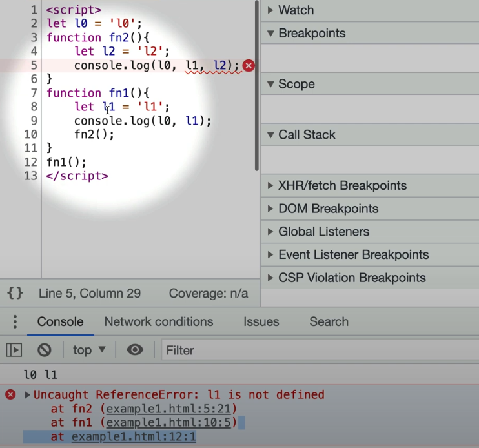479x448 pixels.
Task: Click the 'Coverage: n/a' status text
Action: (x=209, y=293)
